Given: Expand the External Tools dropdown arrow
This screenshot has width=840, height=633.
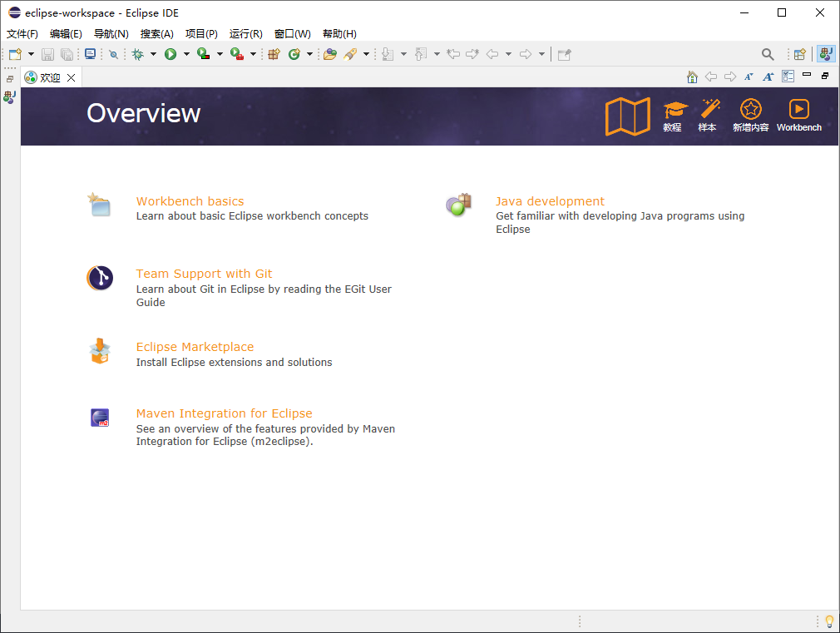Looking at the screenshot, I should [253, 54].
